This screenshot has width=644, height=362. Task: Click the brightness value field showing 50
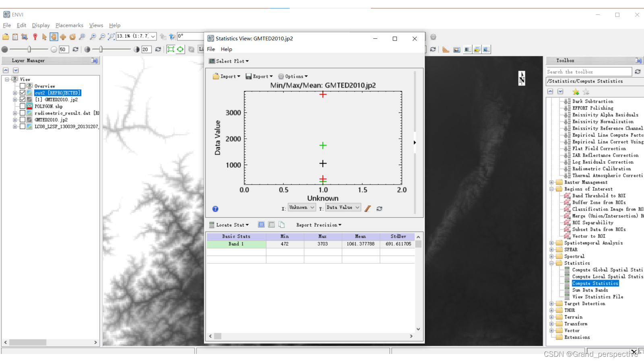[64, 49]
